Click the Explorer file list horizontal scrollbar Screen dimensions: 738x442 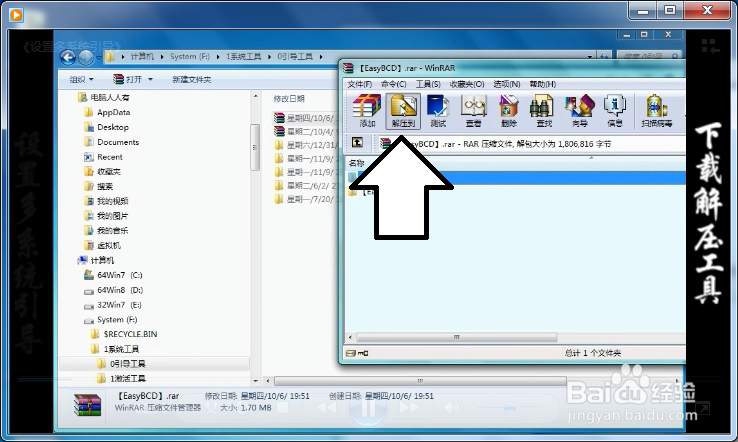click(x=420, y=381)
